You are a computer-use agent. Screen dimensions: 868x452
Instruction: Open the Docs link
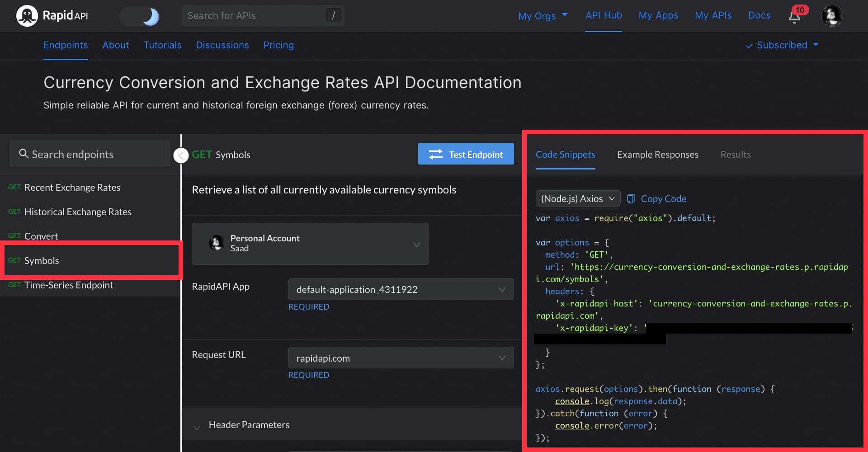(x=759, y=15)
